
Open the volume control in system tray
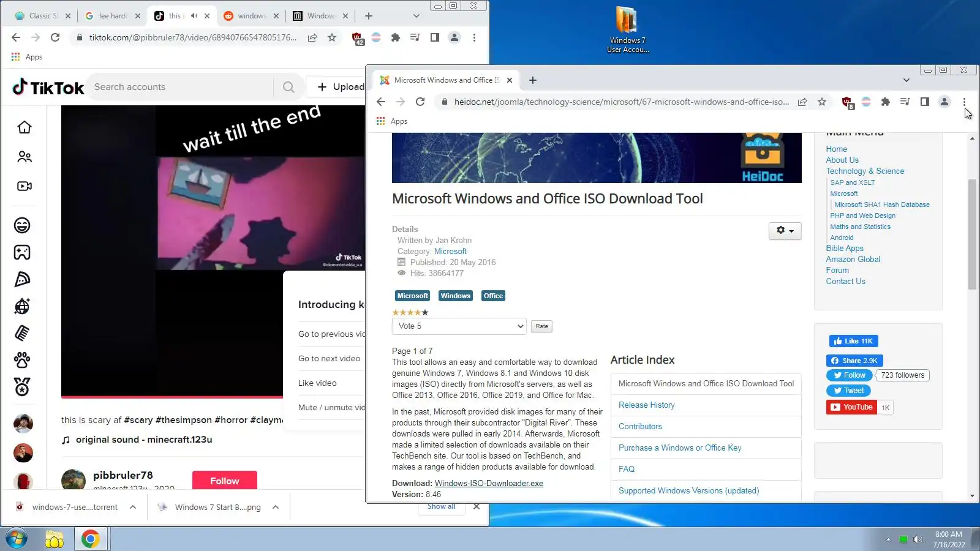[x=918, y=539]
